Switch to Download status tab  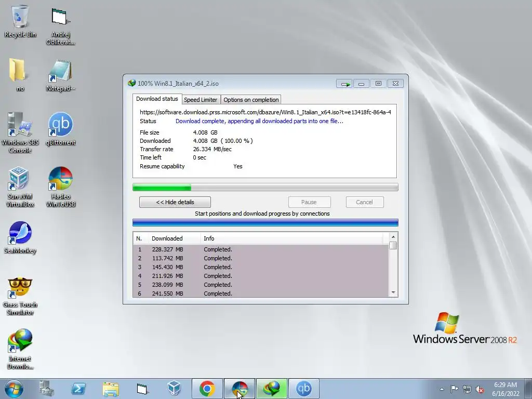157,99
